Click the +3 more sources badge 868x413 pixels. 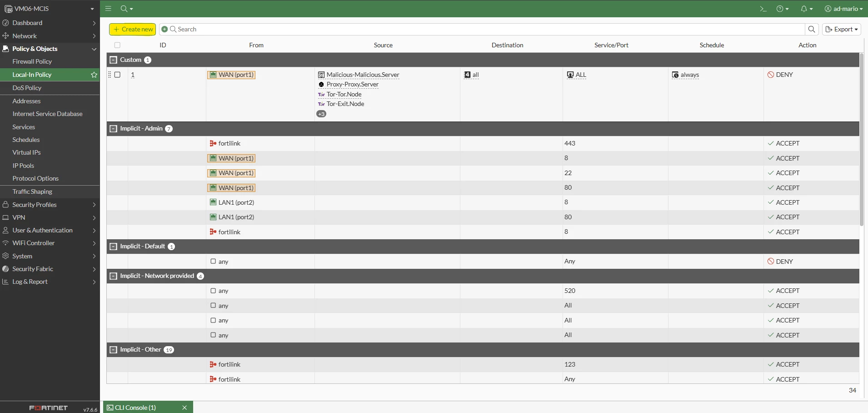[x=321, y=114]
